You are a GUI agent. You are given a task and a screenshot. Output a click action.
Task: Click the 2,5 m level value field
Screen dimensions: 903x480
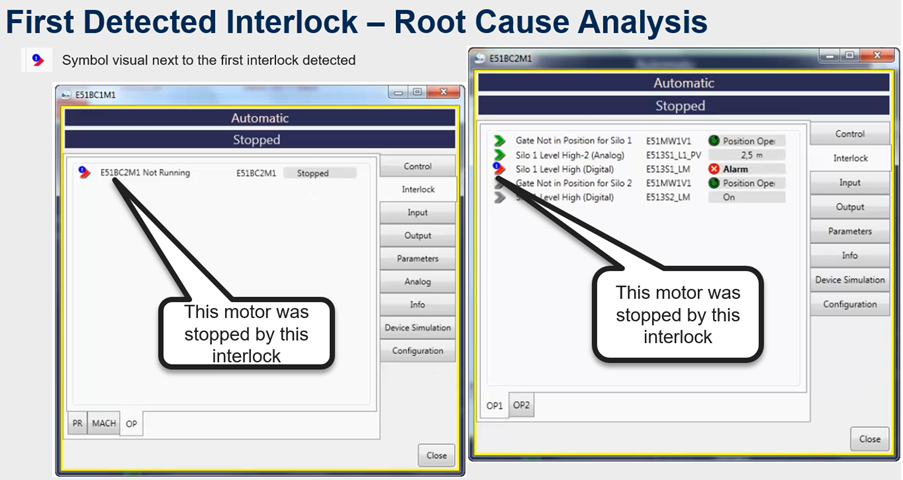coord(746,155)
